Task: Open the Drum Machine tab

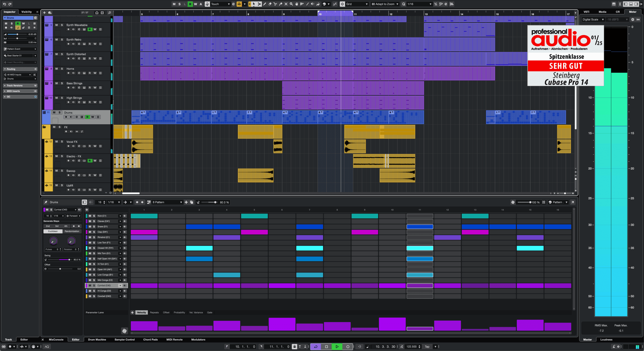Action: pos(97,340)
